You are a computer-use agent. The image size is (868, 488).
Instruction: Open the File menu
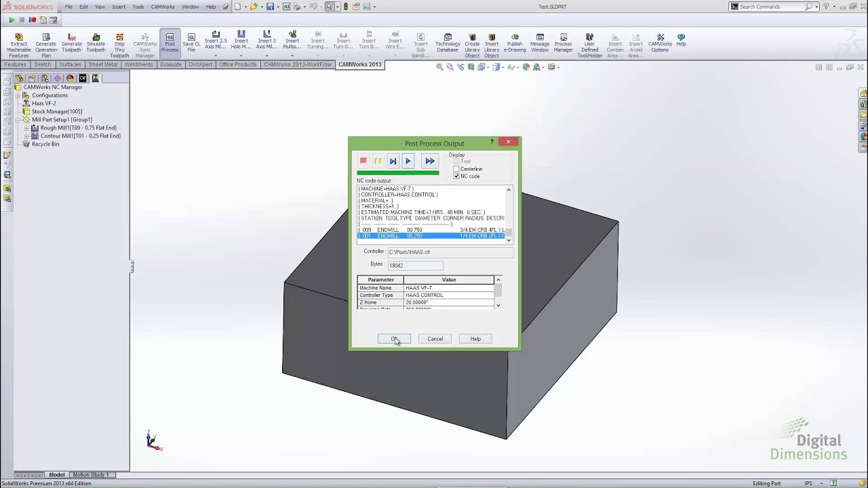coord(68,7)
